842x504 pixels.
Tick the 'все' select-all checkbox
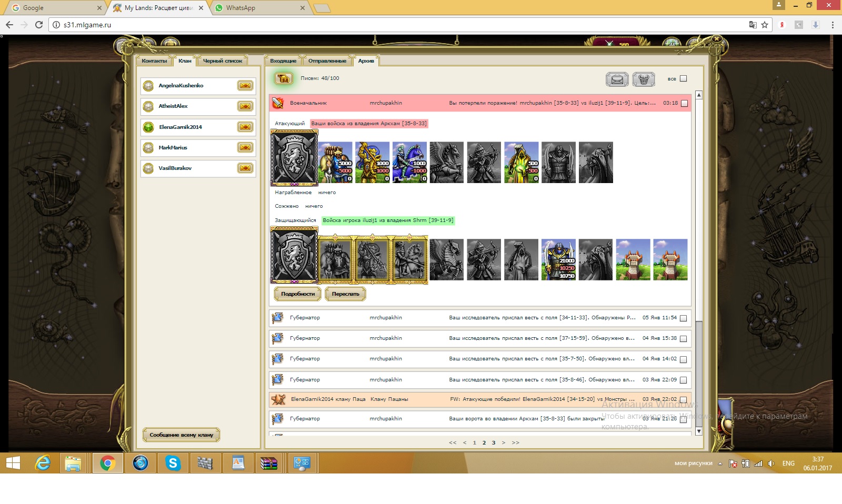point(683,78)
